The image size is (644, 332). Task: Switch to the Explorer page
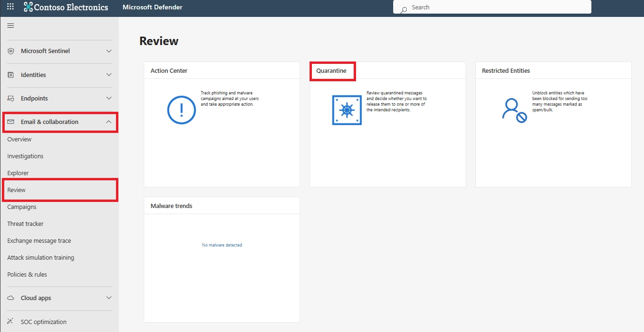pos(18,173)
